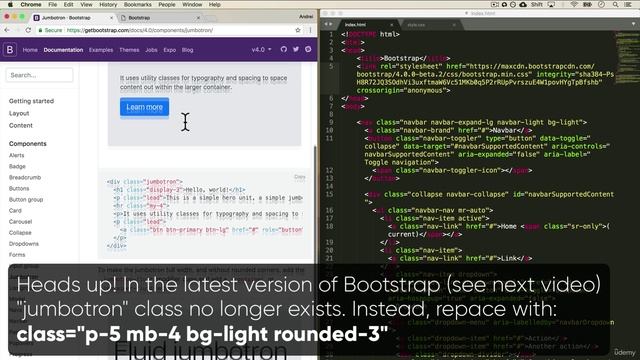Image resolution: width=640 pixels, height=360 pixels.
Task: Select the style.css editor tab
Action: click(x=429, y=25)
